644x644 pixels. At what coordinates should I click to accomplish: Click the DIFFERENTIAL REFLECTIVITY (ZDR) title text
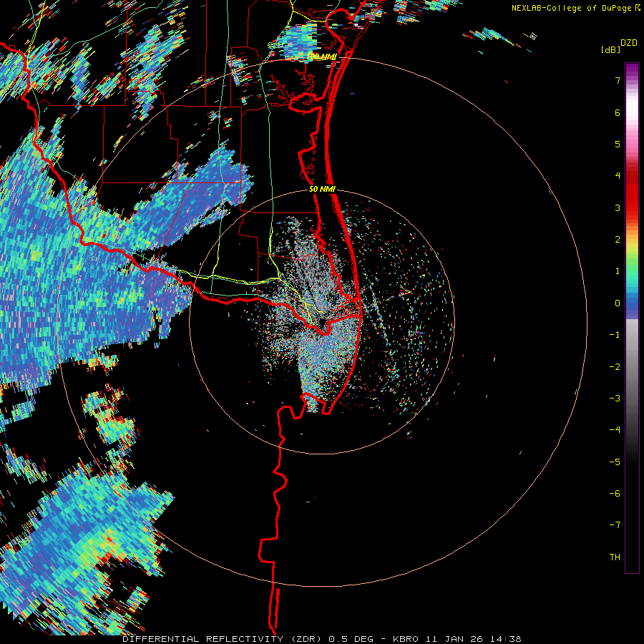point(223,639)
